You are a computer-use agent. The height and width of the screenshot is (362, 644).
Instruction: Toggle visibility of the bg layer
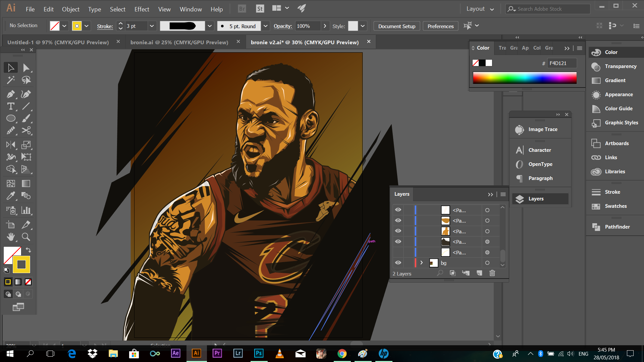coord(398,263)
